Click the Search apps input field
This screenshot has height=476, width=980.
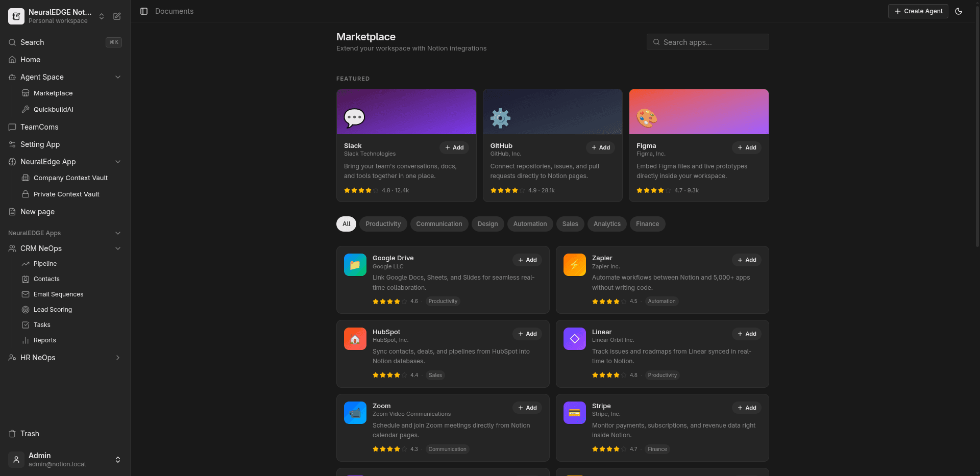pyautogui.click(x=707, y=42)
